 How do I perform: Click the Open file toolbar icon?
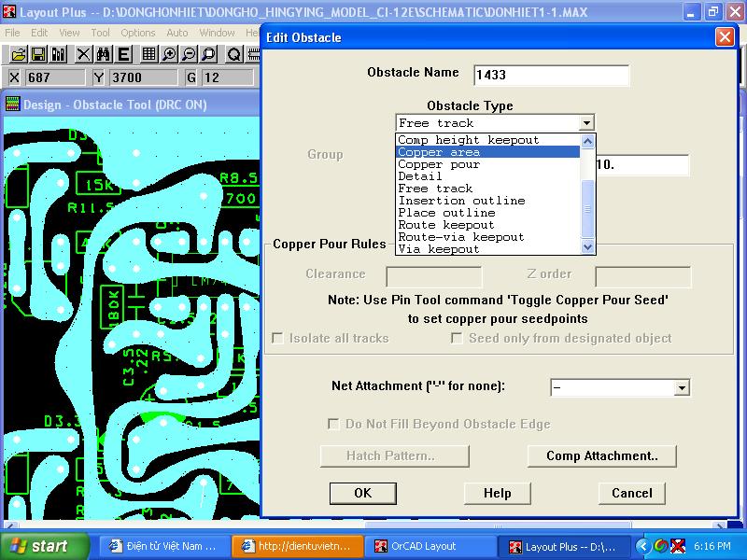click(x=18, y=55)
